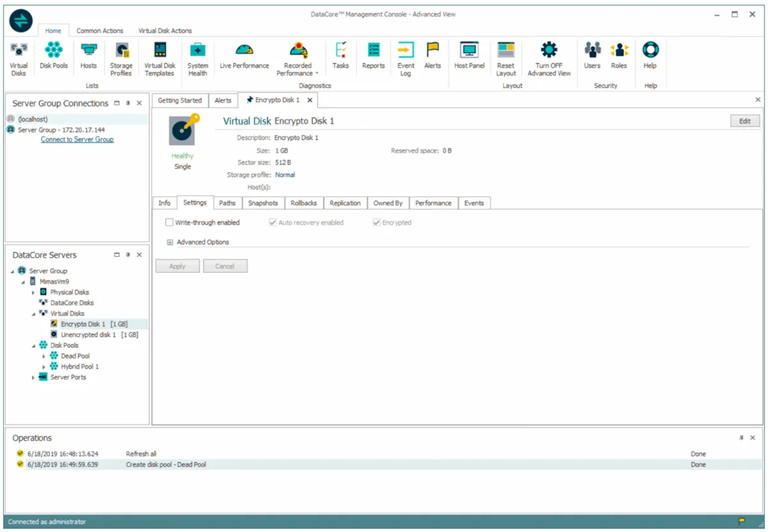Collapse the Server Group tree node
This screenshot has width=768, height=532.
pyautogui.click(x=12, y=271)
